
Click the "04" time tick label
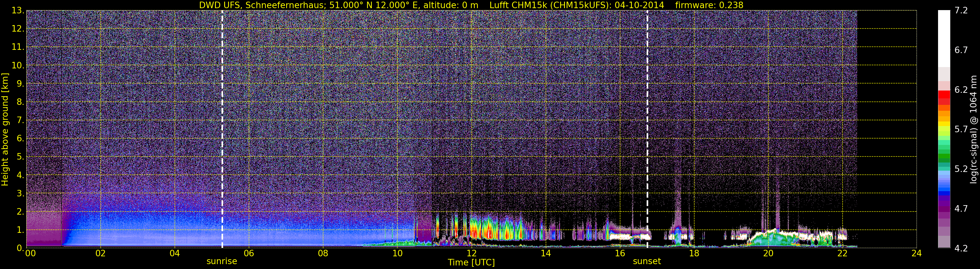[x=175, y=253]
